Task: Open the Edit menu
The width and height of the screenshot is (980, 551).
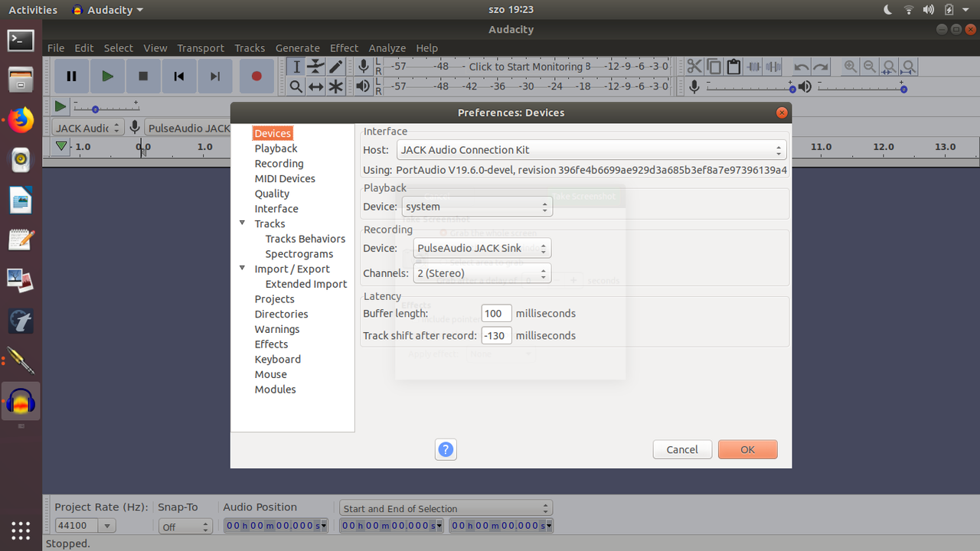Action: (84, 47)
